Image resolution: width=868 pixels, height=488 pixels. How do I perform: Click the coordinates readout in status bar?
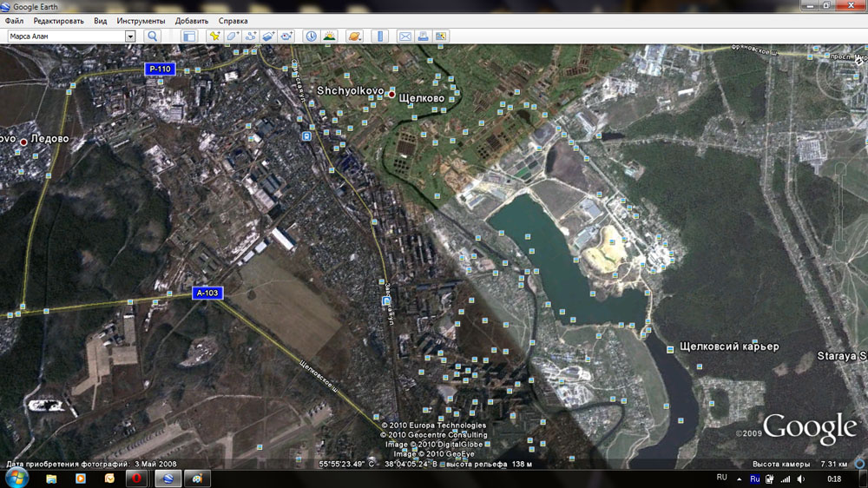click(378, 465)
